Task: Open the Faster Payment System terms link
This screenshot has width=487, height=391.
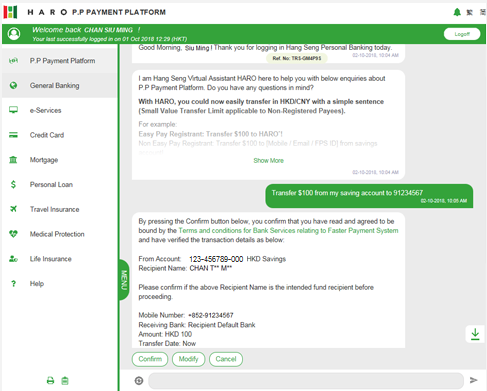Action: (x=288, y=231)
